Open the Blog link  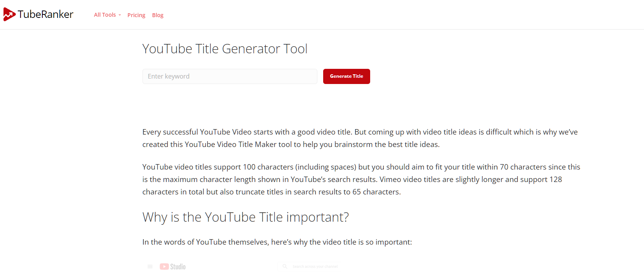158,15
